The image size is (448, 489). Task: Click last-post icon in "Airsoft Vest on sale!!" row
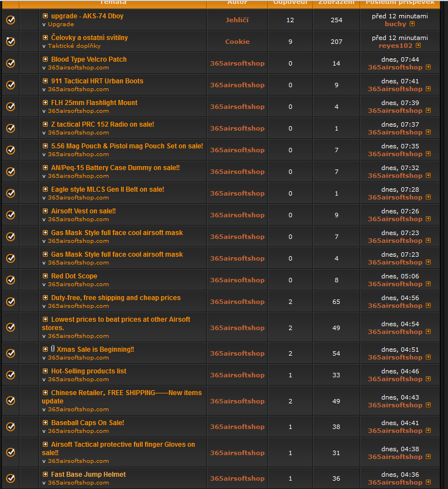(429, 219)
